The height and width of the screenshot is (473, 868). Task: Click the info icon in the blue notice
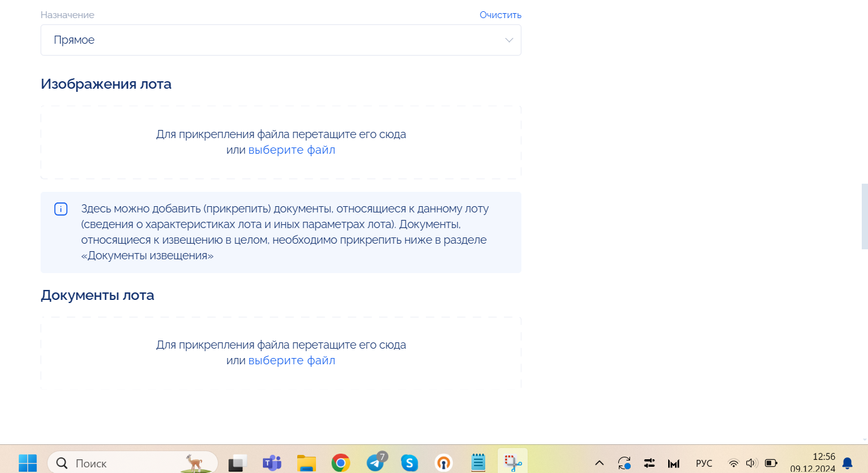[x=61, y=209]
